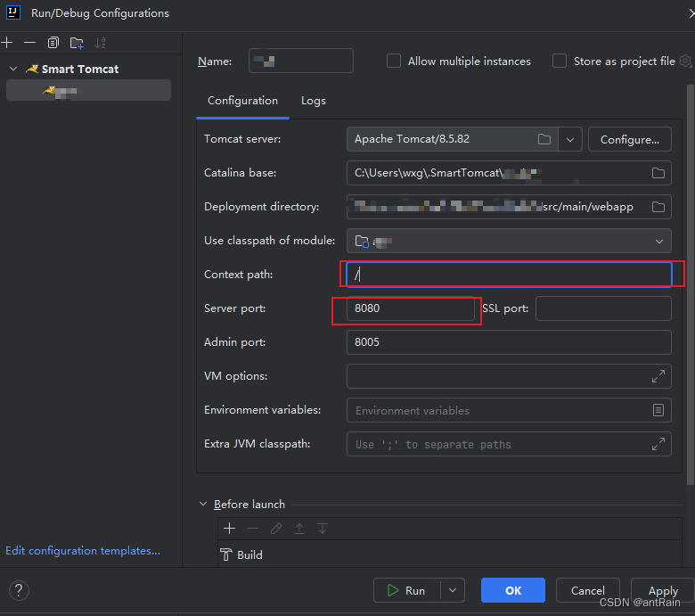Click the Context path input field

(x=509, y=275)
